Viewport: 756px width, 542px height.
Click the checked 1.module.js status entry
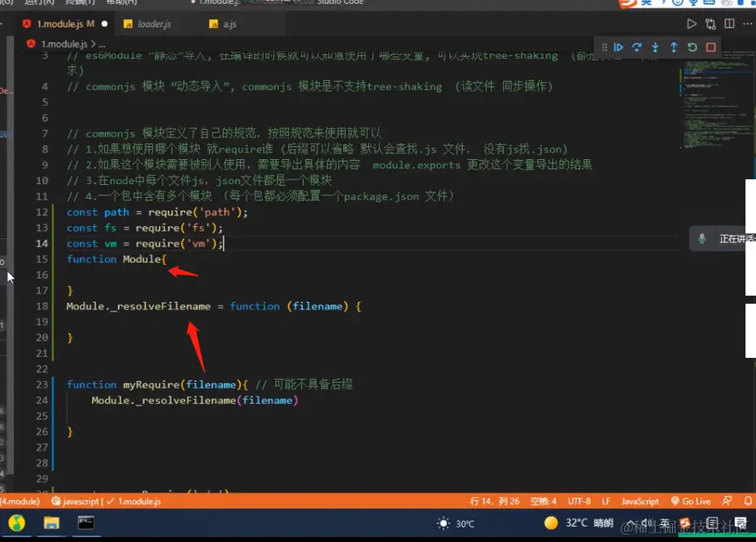click(133, 501)
